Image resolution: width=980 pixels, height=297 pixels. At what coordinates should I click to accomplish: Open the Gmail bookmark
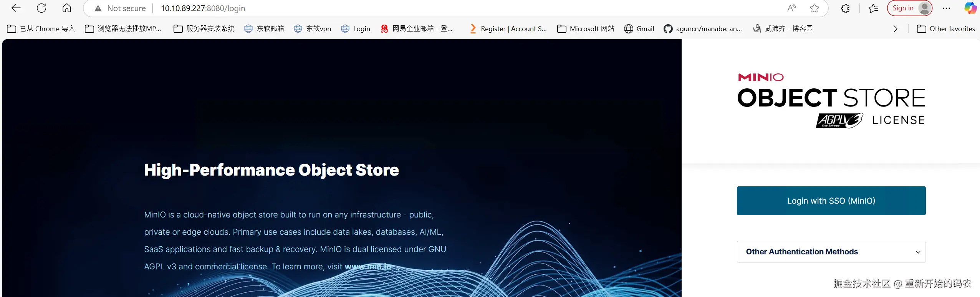tap(639, 29)
